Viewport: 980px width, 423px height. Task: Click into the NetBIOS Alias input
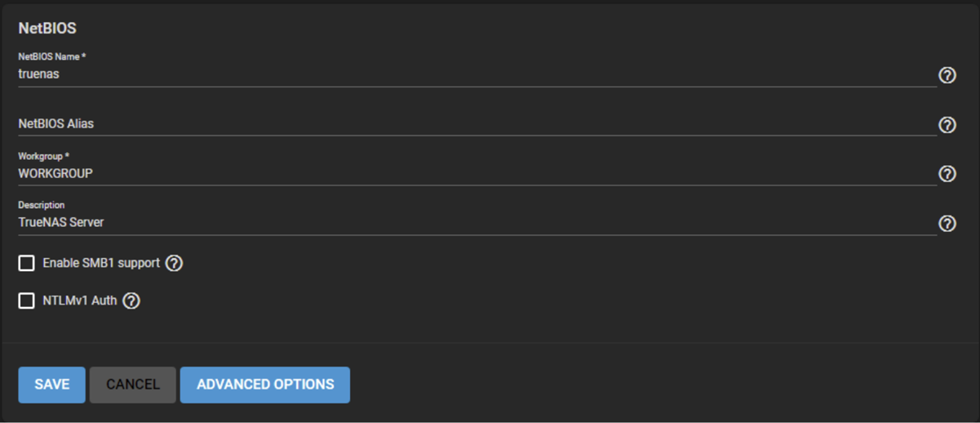pyautogui.click(x=473, y=124)
